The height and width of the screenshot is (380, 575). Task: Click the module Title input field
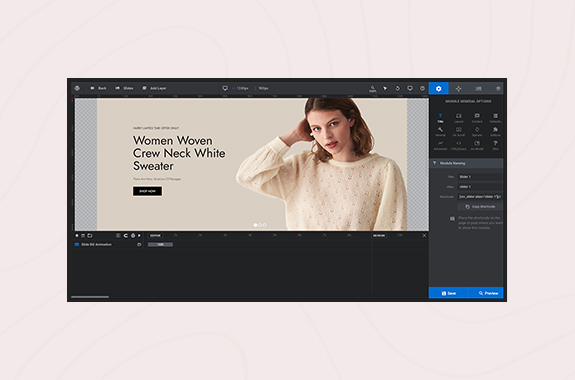pyautogui.click(x=480, y=177)
